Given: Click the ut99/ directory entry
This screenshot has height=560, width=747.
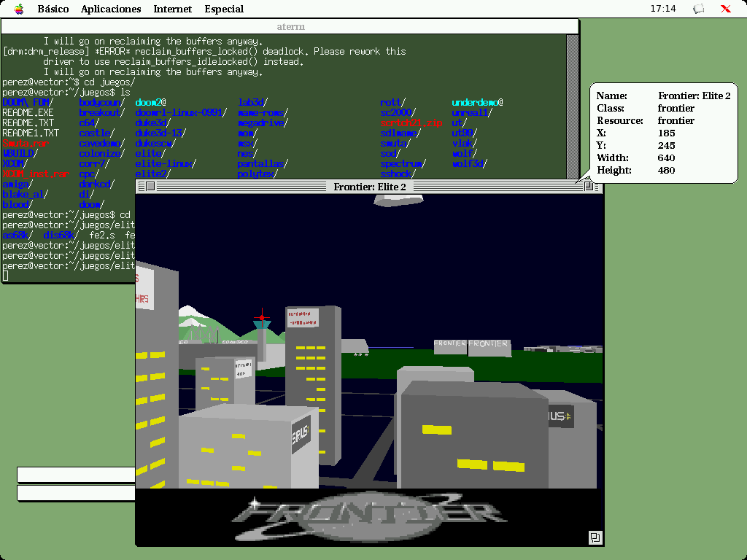Looking at the screenshot, I should pyautogui.click(x=465, y=133).
